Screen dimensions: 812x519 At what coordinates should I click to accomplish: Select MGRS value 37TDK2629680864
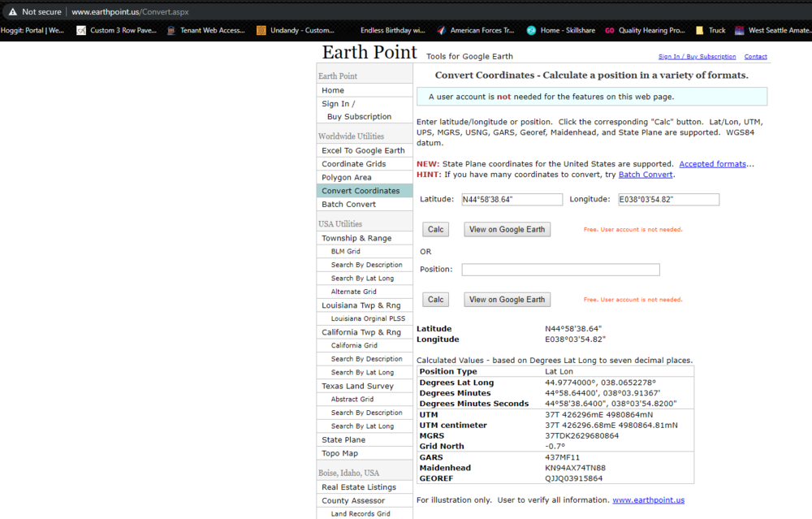581,435
